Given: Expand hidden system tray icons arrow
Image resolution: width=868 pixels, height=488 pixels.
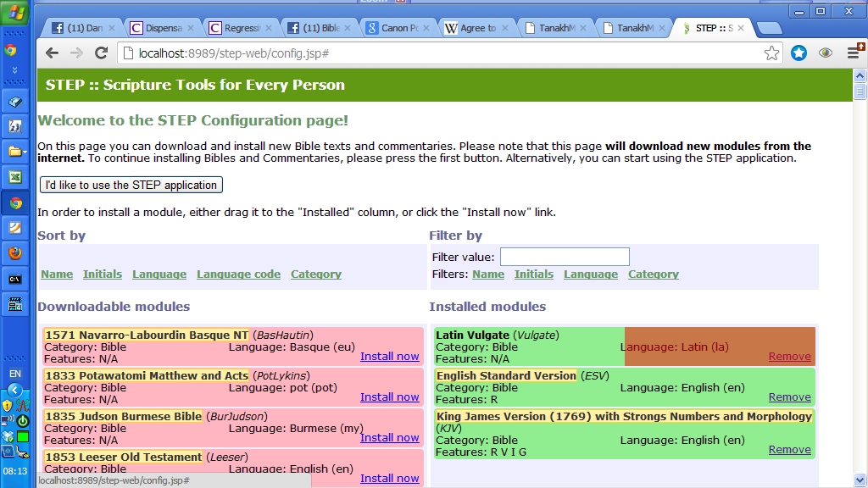Looking at the screenshot, I should point(15,390).
